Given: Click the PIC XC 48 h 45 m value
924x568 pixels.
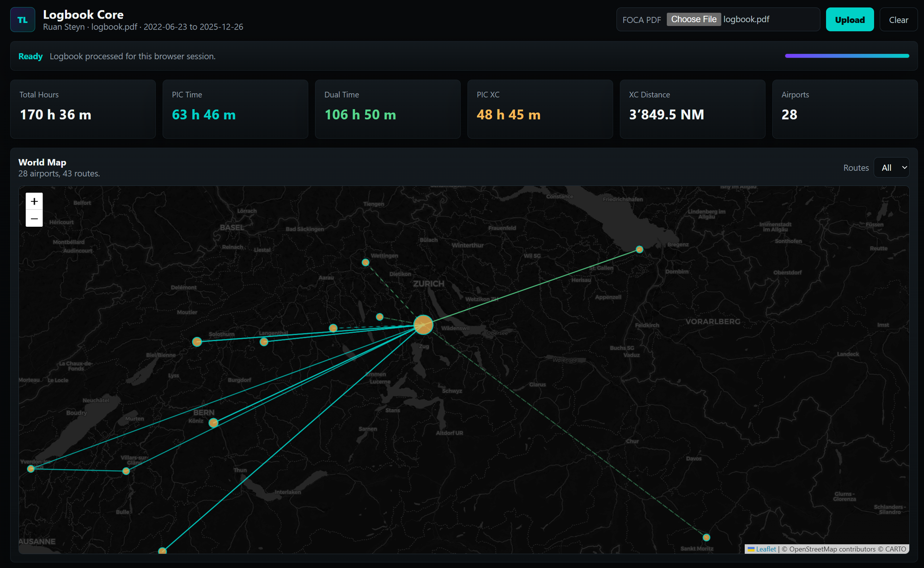Looking at the screenshot, I should [509, 115].
